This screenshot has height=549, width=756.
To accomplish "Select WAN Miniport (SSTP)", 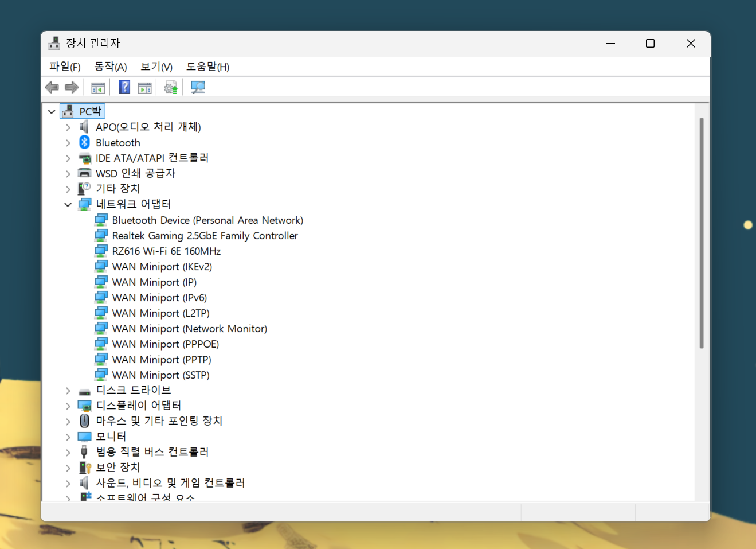I will coord(161,375).
